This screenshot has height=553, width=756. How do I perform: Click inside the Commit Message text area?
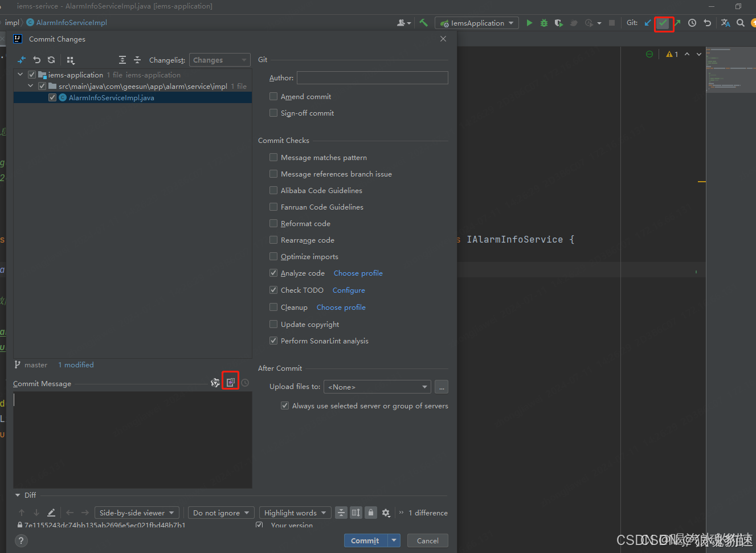133,440
